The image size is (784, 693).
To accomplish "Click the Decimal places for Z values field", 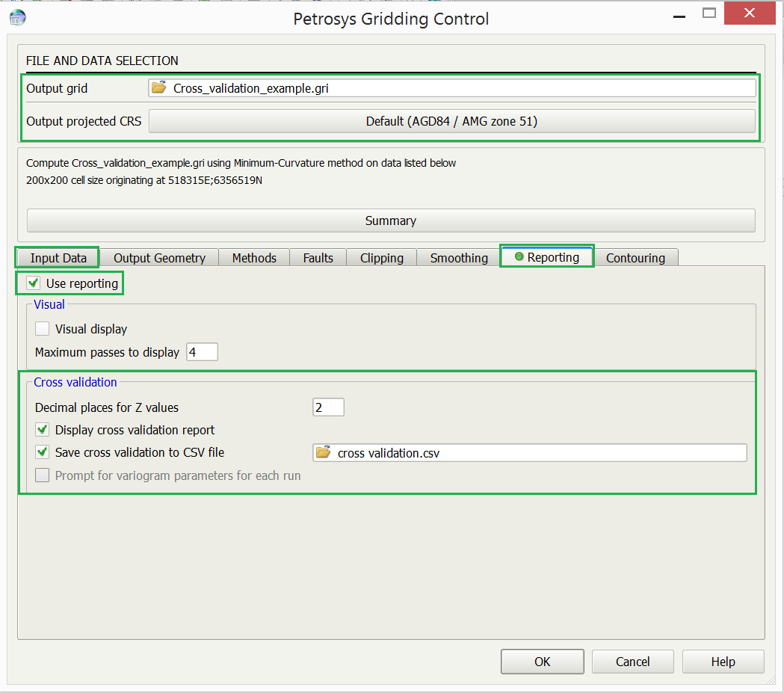I will [x=328, y=407].
